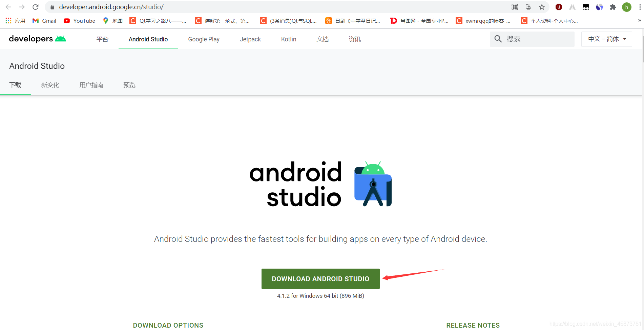Viewport: 644px width, 330px height.
Task: Open the red uBlock extension icon
Action: pyautogui.click(x=559, y=7)
